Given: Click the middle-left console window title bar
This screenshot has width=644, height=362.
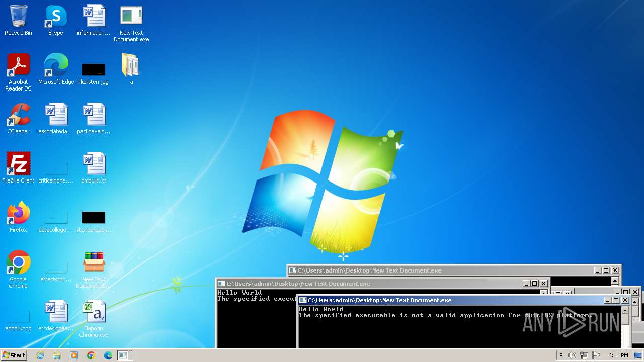Looking at the screenshot, I should click(x=382, y=284).
